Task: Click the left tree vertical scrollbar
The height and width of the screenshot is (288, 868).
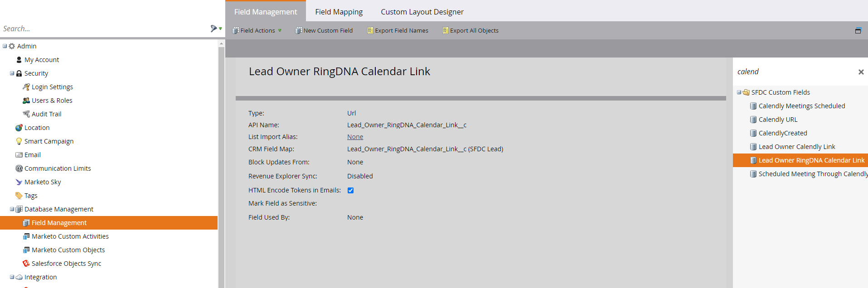Action: (221, 163)
